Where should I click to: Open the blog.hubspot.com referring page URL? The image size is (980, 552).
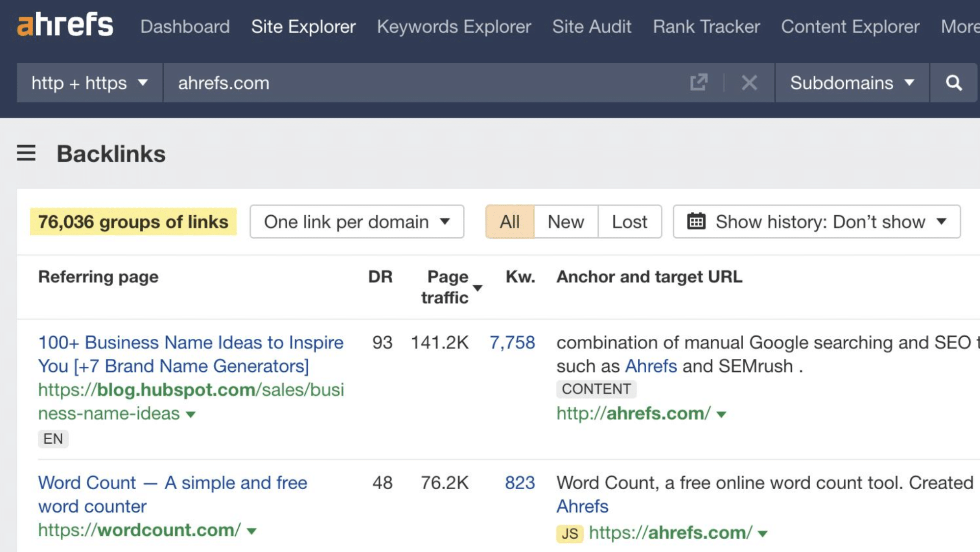pos(191,401)
